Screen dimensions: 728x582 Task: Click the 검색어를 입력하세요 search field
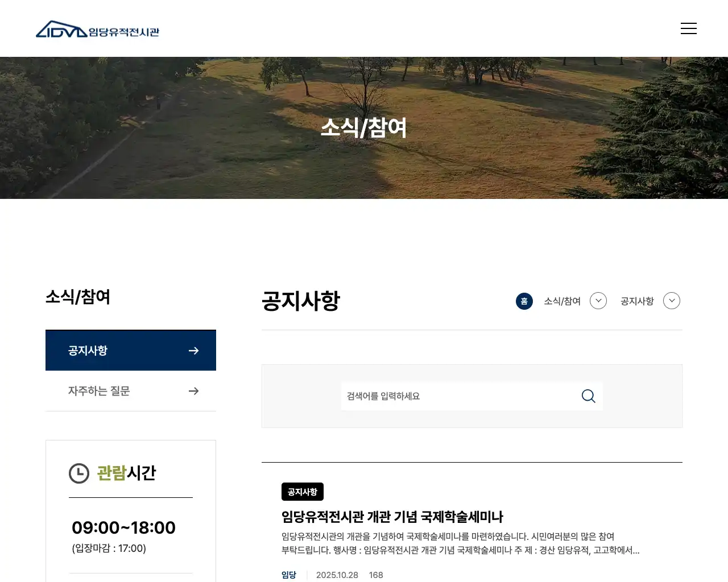444,396
